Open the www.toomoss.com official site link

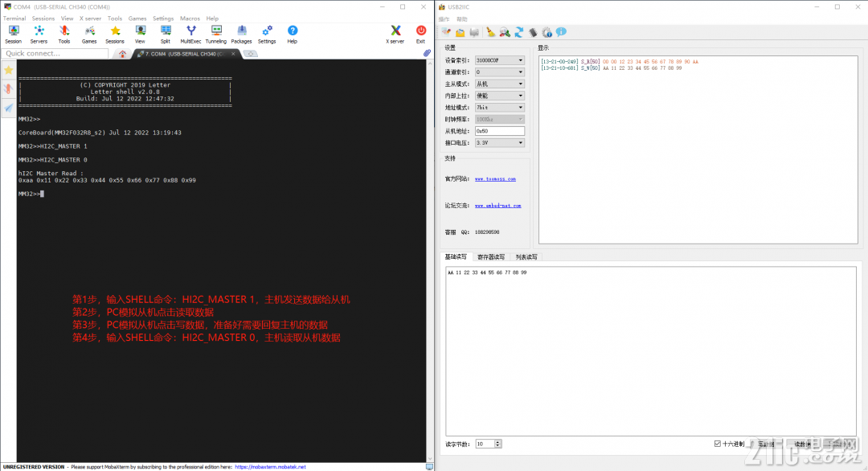pyautogui.click(x=495, y=178)
